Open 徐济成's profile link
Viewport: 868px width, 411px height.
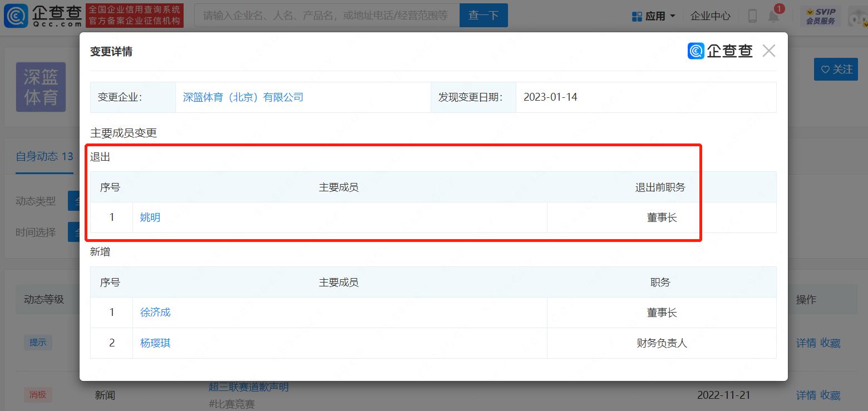155,313
